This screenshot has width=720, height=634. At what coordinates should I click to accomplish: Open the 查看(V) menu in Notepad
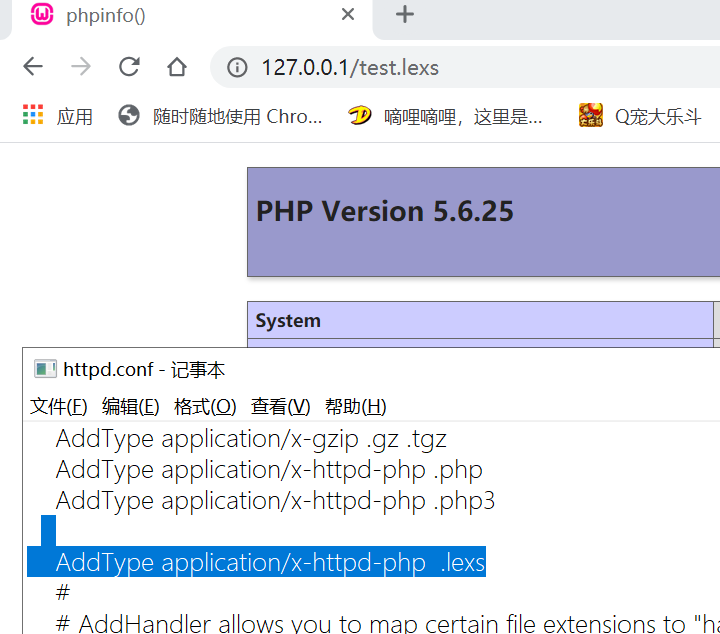[x=281, y=406]
